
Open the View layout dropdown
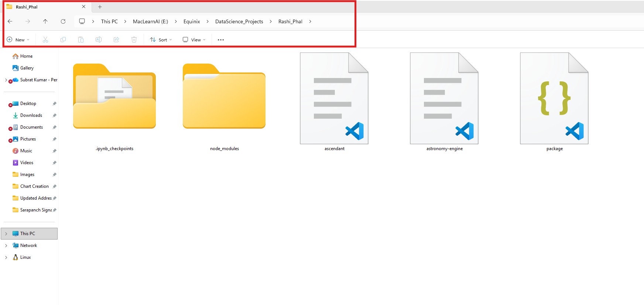194,40
